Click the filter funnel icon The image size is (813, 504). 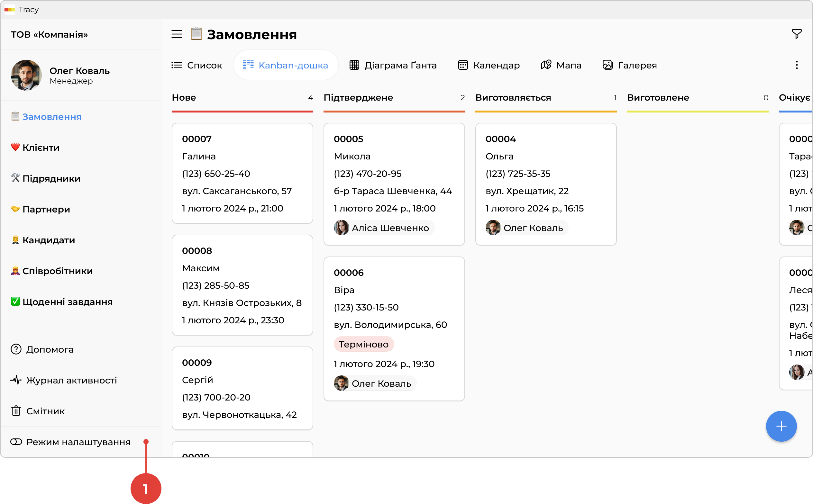pyautogui.click(x=796, y=34)
